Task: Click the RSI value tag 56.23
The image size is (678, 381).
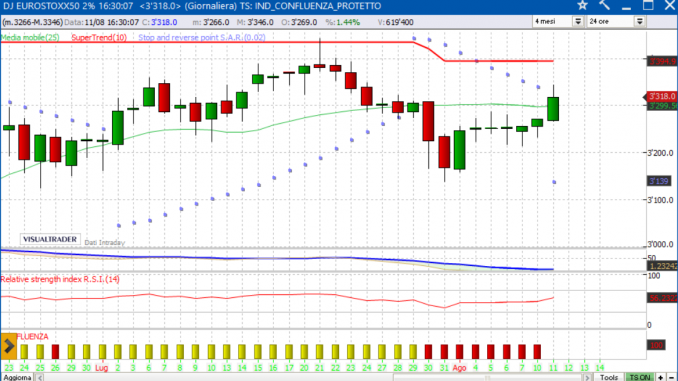Action: (x=662, y=298)
